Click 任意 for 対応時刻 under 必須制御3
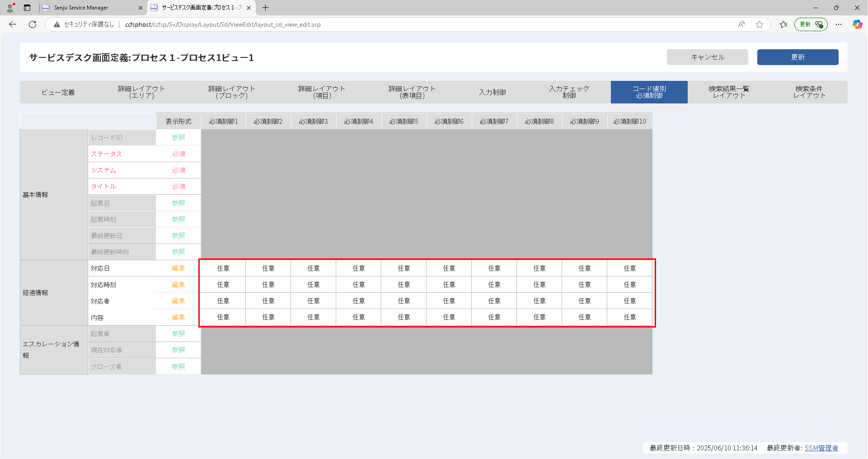Image resolution: width=868 pixels, height=459 pixels. 314,285
